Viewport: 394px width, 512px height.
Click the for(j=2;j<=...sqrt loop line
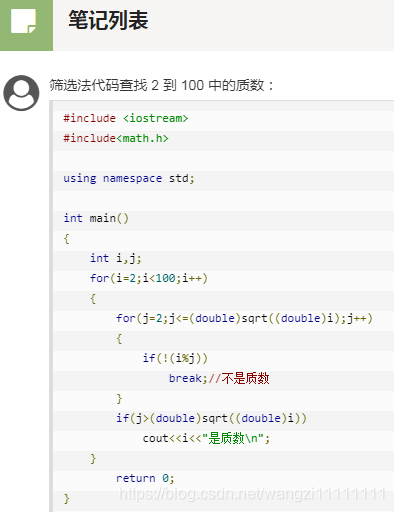(x=244, y=318)
